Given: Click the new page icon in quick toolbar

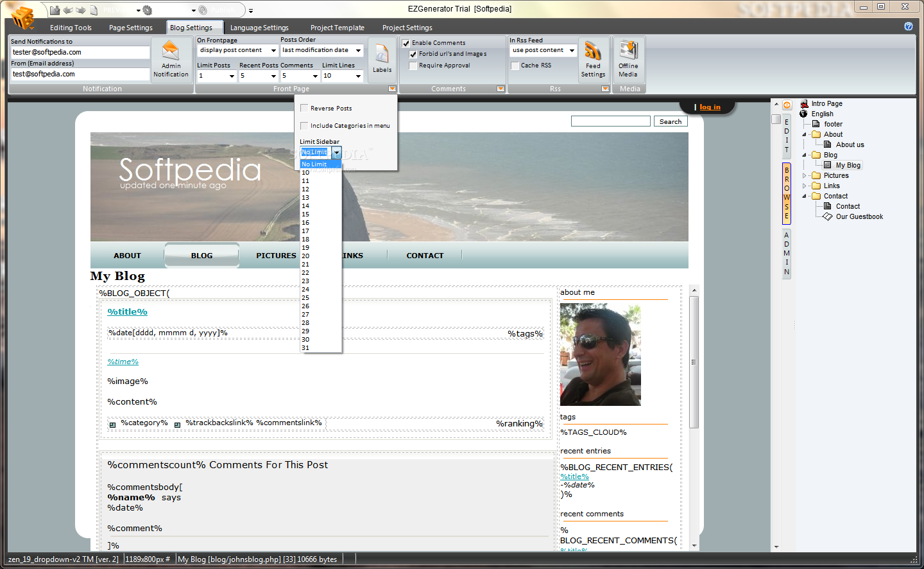Looking at the screenshot, I should [x=94, y=10].
